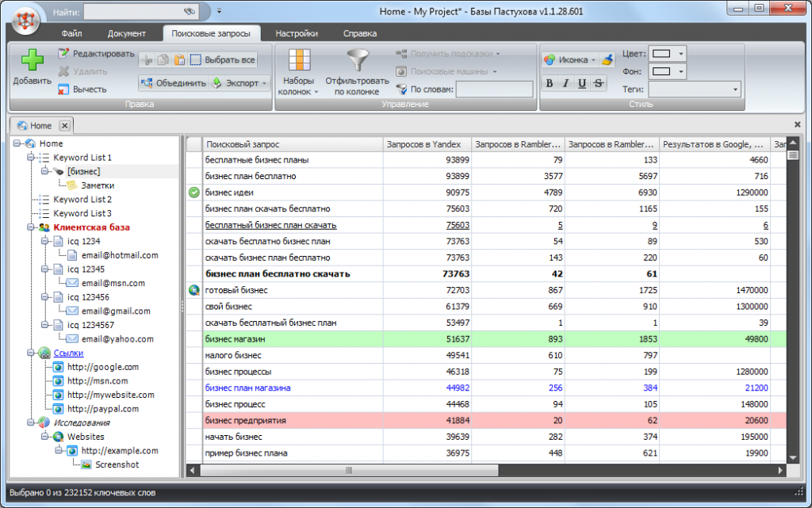Click the Клиентская база people icon
812x508 pixels.
click(44, 227)
